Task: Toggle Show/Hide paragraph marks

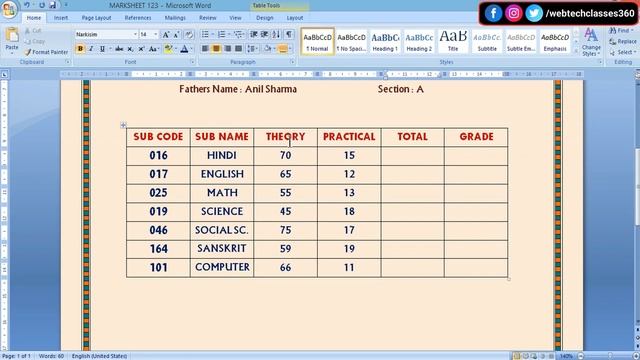Action: (289, 35)
